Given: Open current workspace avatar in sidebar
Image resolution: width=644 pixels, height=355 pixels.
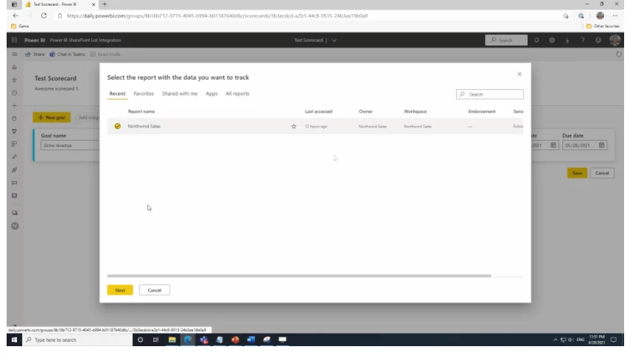Looking at the screenshot, I should (15, 226).
